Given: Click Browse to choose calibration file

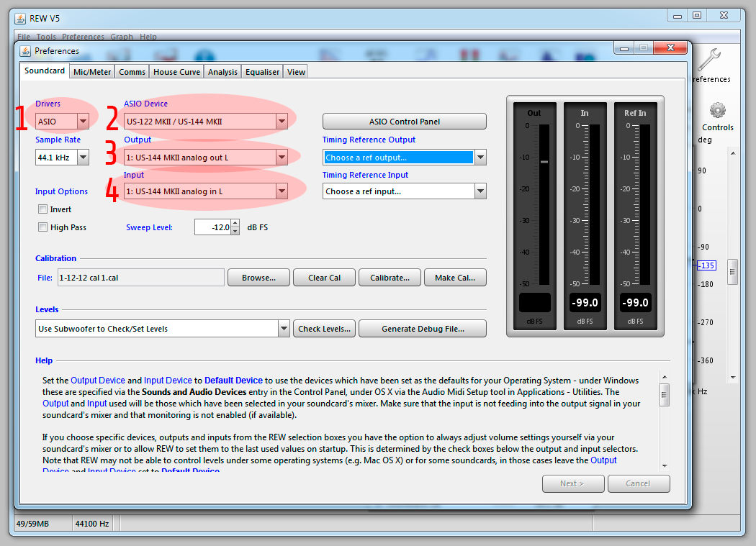Looking at the screenshot, I should tap(259, 278).
